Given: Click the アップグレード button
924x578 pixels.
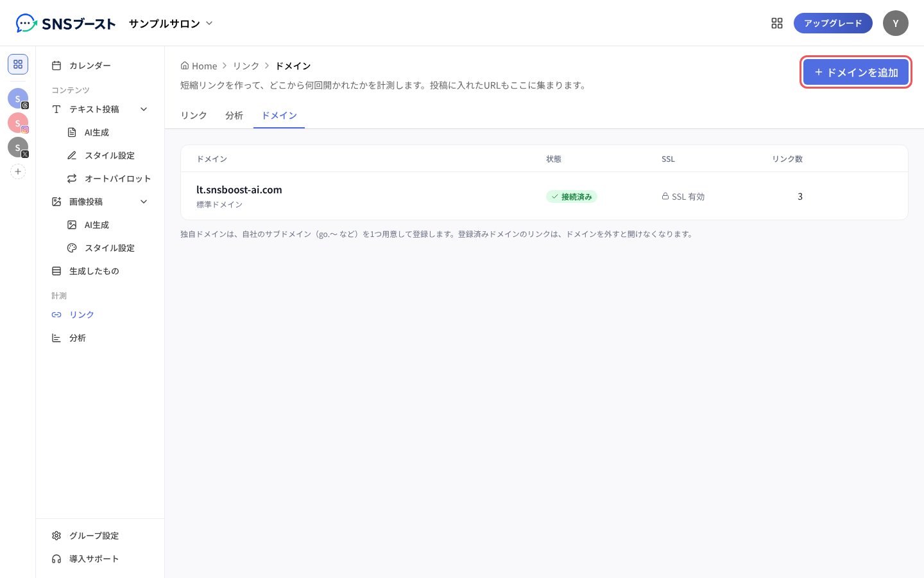Looking at the screenshot, I should click(833, 23).
